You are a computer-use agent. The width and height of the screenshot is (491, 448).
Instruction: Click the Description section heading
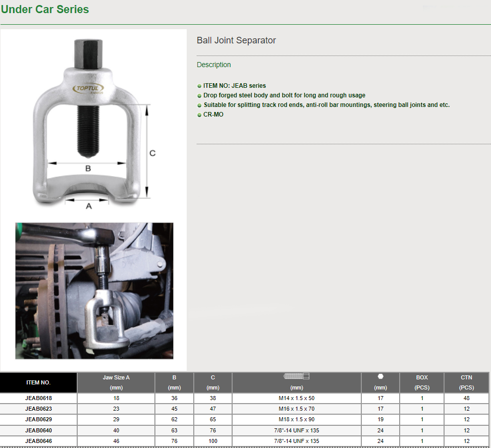[213, 65]
